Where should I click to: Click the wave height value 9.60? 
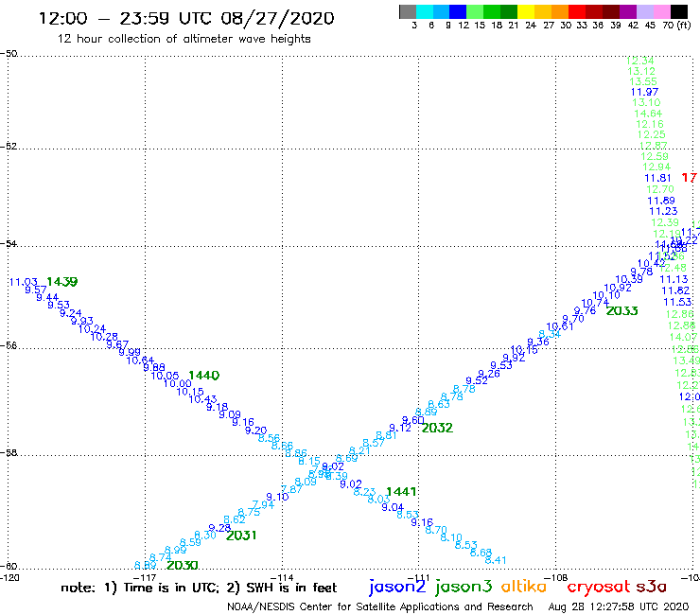tap(413, 420)
